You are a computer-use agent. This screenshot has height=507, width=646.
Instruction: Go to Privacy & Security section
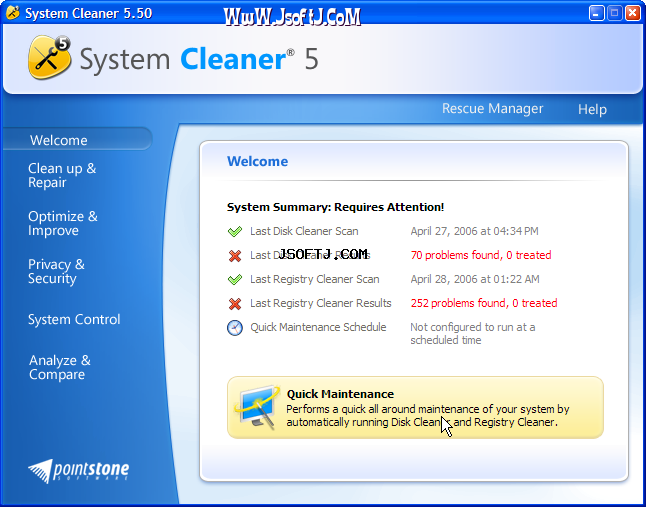[x=56, y=271]
